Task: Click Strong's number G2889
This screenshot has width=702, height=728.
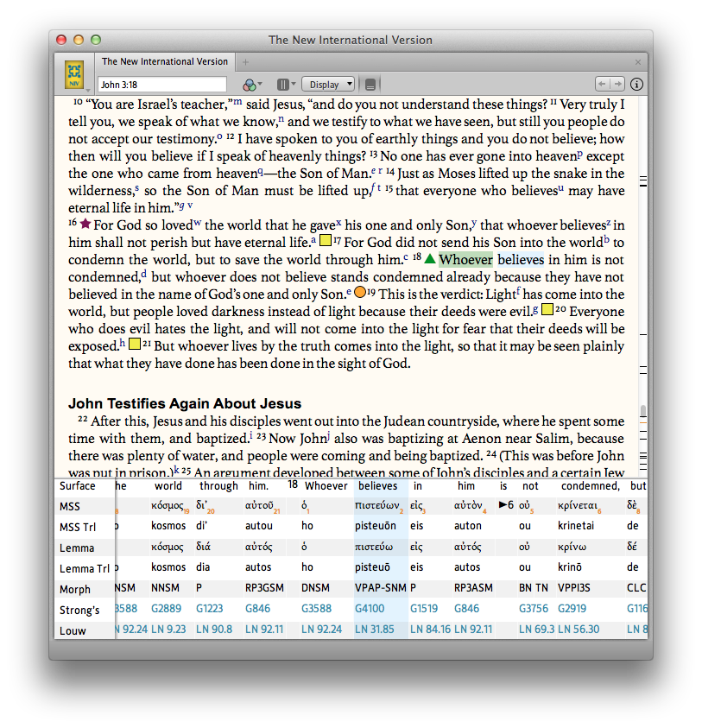Action: pyautogui.click(x=166, y=608)
